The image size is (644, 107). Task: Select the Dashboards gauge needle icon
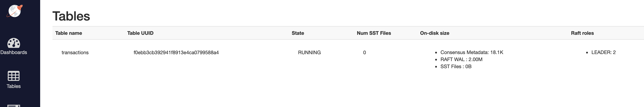[14, 43]
